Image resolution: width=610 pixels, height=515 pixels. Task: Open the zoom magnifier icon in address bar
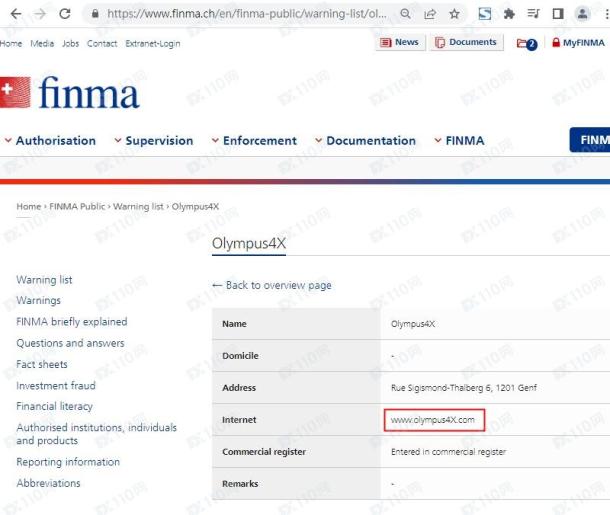(405, 14)
